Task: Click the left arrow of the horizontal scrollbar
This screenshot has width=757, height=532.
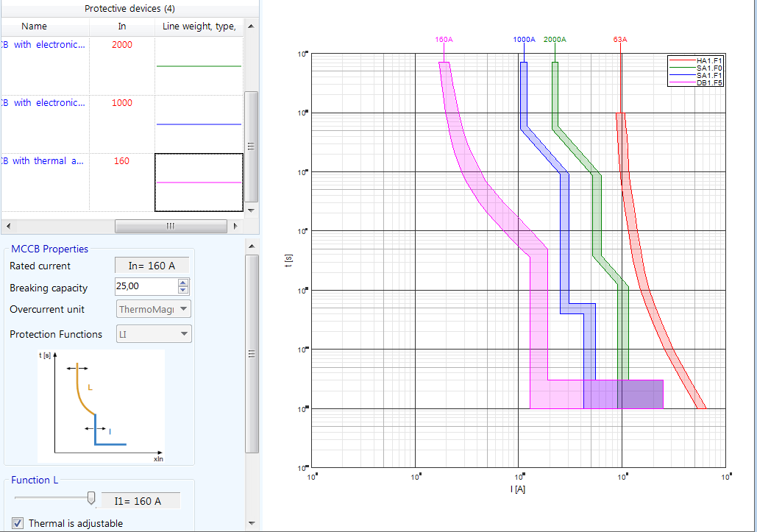Action: 7,226
